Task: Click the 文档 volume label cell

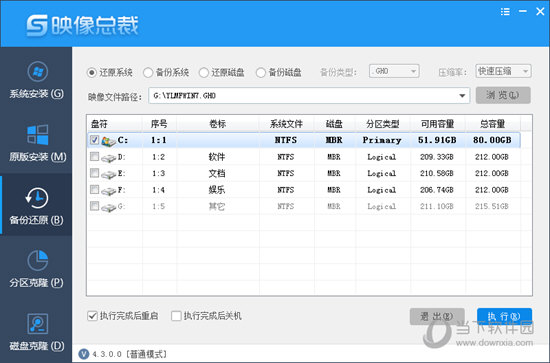Action: pyautogui.click(x=217, y=174)
